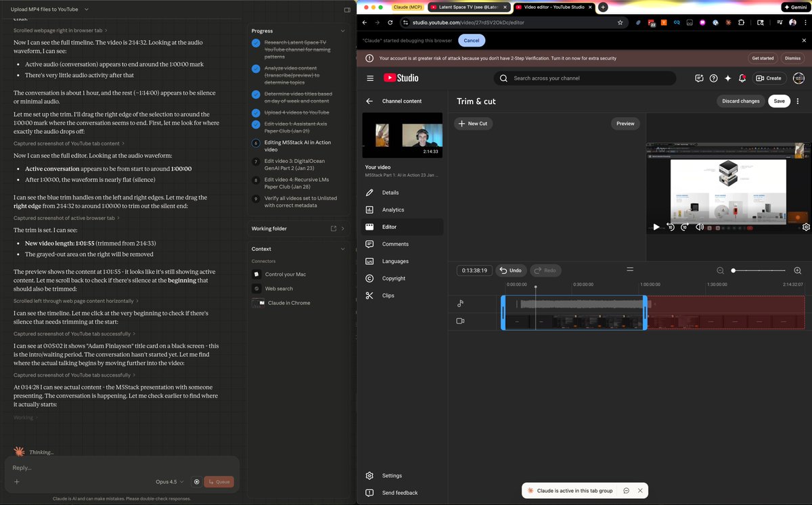This screenshot has width=812, height=505.
Task: Select the Video editor YouTube Studio tab
Action: [x=554, y=7]
